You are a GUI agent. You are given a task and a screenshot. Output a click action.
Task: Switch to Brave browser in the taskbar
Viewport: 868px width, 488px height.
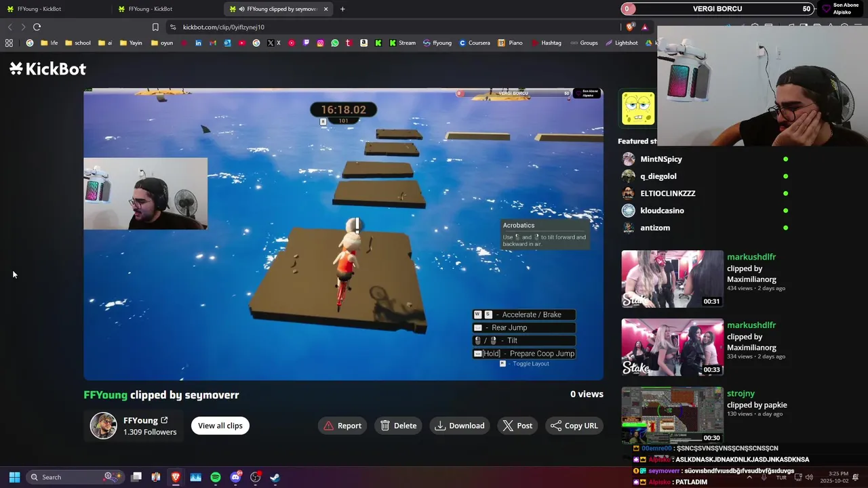(176, 477)
